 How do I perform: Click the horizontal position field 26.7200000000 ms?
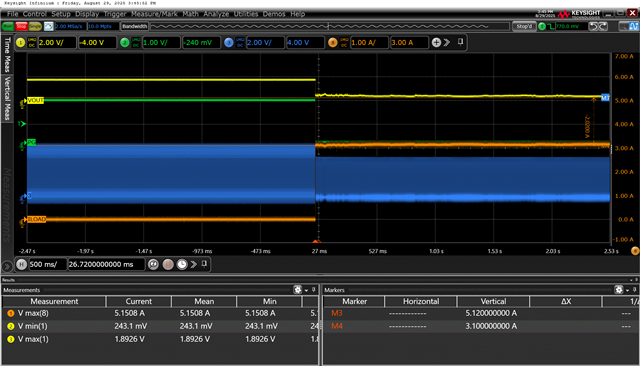click(x=106, y=264)
